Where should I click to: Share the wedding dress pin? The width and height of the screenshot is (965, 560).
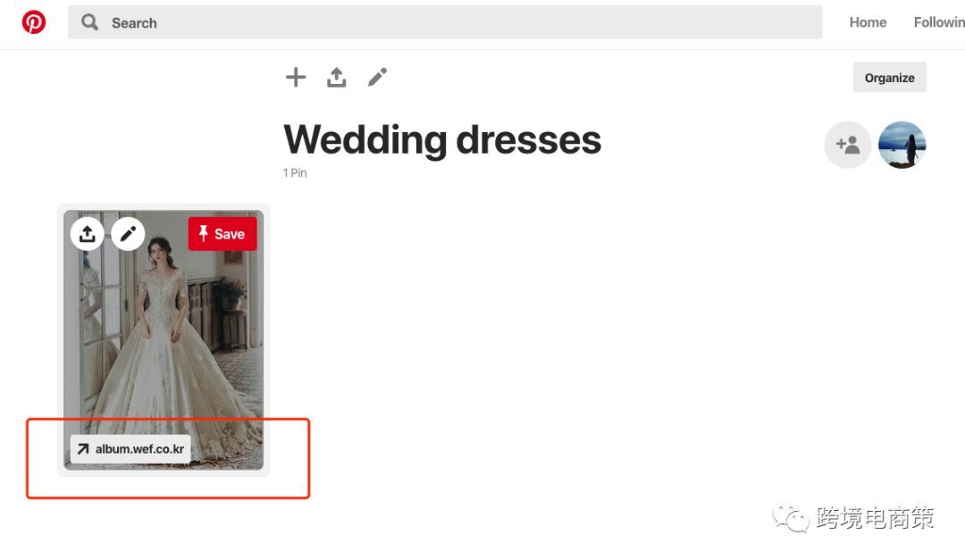[88, 234]
